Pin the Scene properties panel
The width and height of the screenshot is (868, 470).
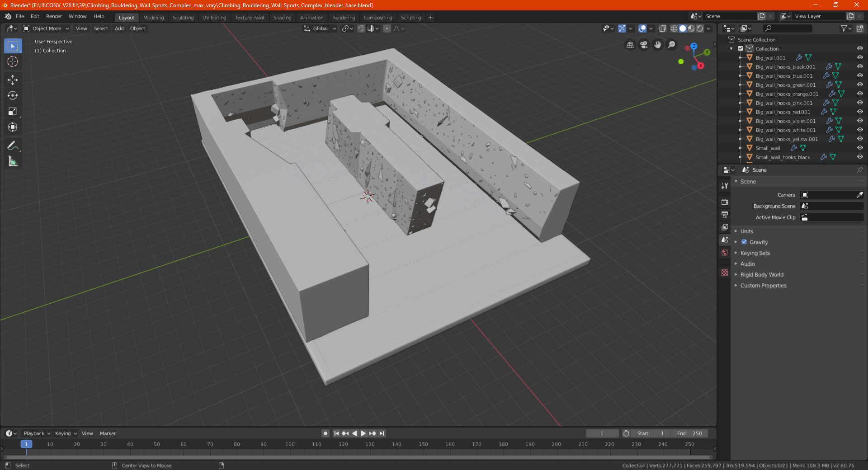coord(859,170)
